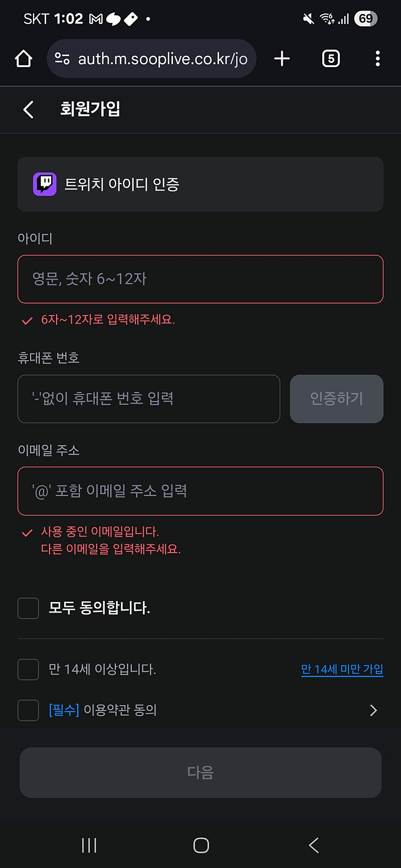This screenshot has height=868, width=401.
Task: Open the 트위치 아이디 인증 option
Action: pos(200,184)
